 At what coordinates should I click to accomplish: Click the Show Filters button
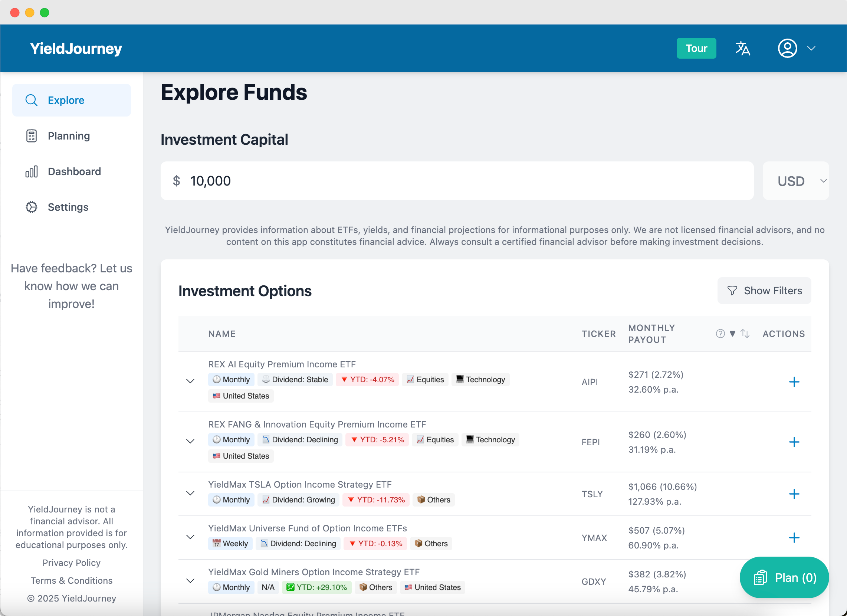coord(764,291)
